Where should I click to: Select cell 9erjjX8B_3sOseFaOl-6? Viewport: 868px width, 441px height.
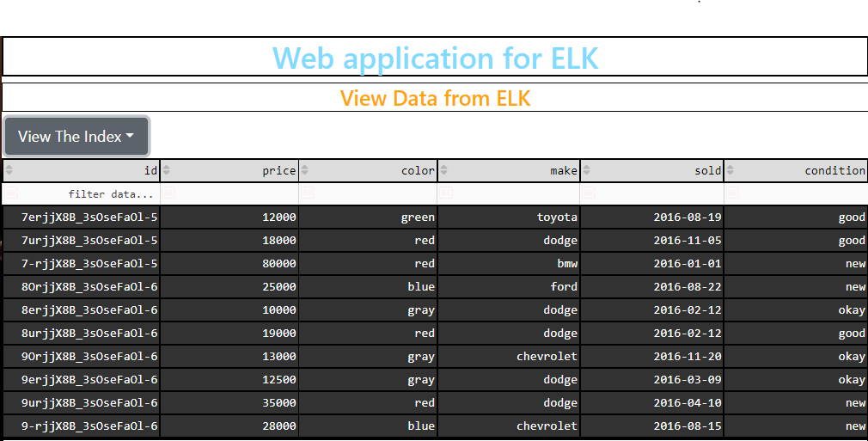pos(82,380)
